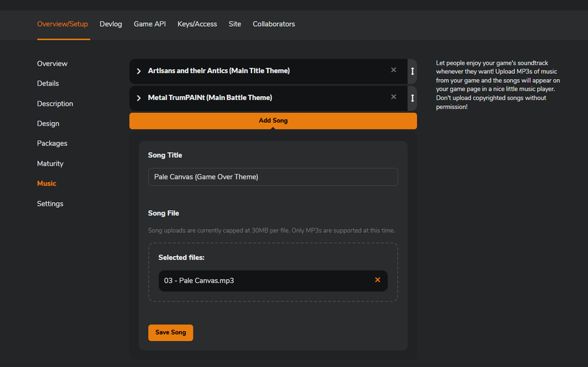The height and width of the screenshot is (367, 588).
Task: Click the Add Song bar
Action: point(273,121)
